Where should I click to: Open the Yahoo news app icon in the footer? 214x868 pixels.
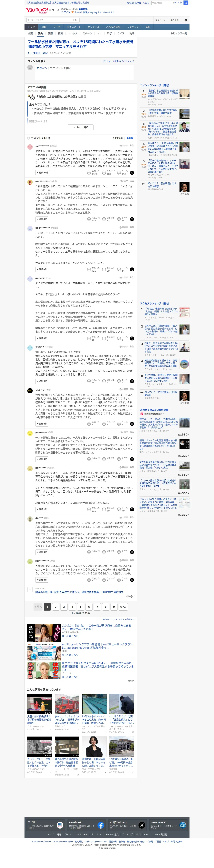click(x=60, y=825)
